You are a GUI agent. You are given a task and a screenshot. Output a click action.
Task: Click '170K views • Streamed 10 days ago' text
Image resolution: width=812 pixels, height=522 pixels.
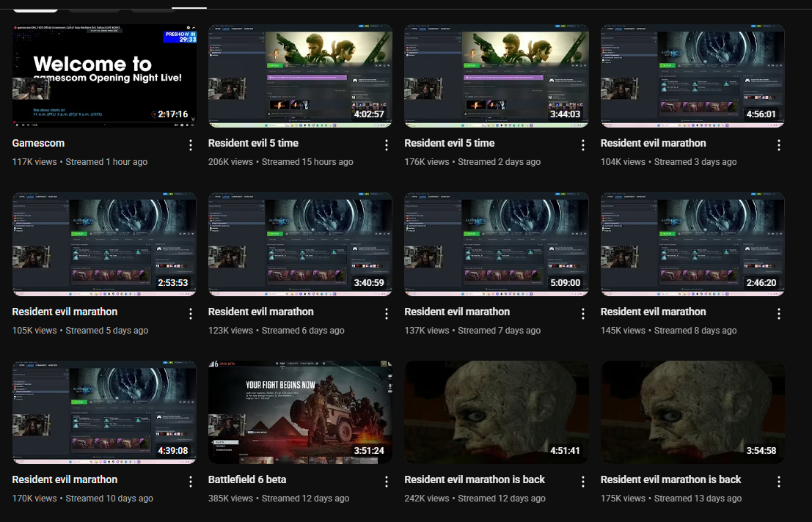click(x=83, y=499)
